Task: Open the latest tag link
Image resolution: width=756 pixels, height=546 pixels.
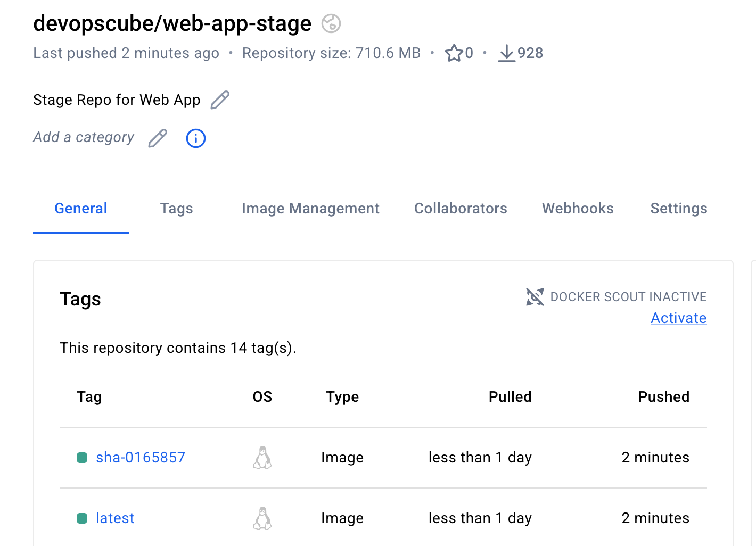Action: pos(115,518)
